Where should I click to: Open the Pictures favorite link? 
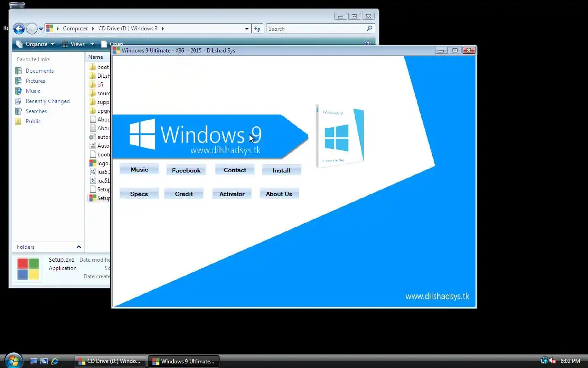tap(35, 81)
